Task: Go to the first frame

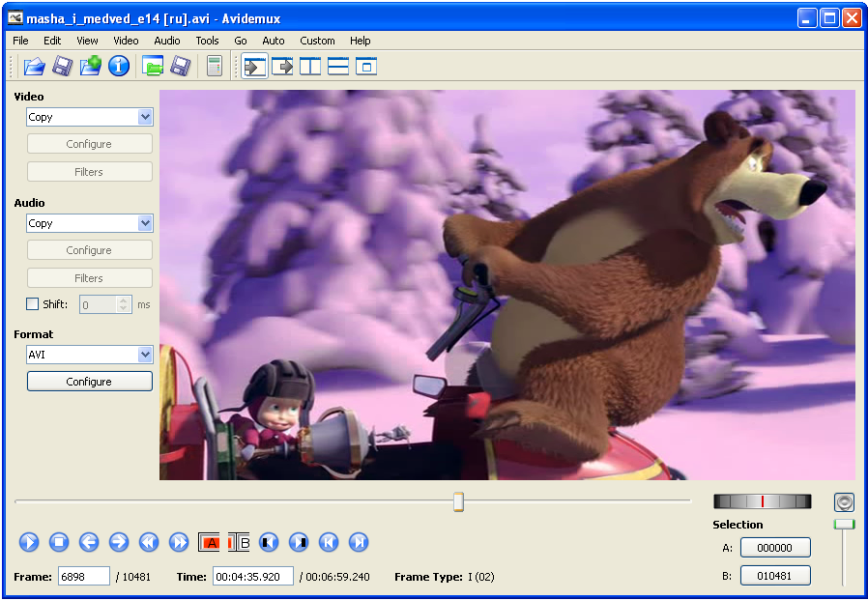Action: (x=329, y=542)
